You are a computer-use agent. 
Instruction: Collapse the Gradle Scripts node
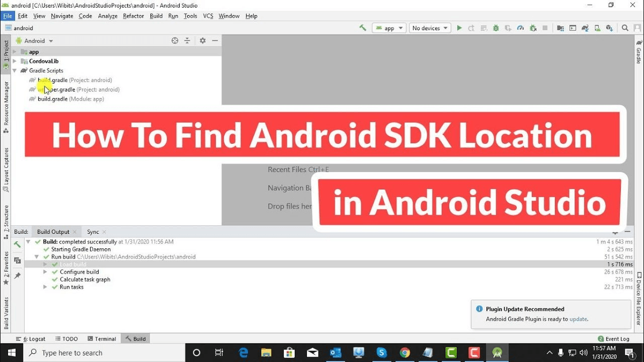click(15, 70)
